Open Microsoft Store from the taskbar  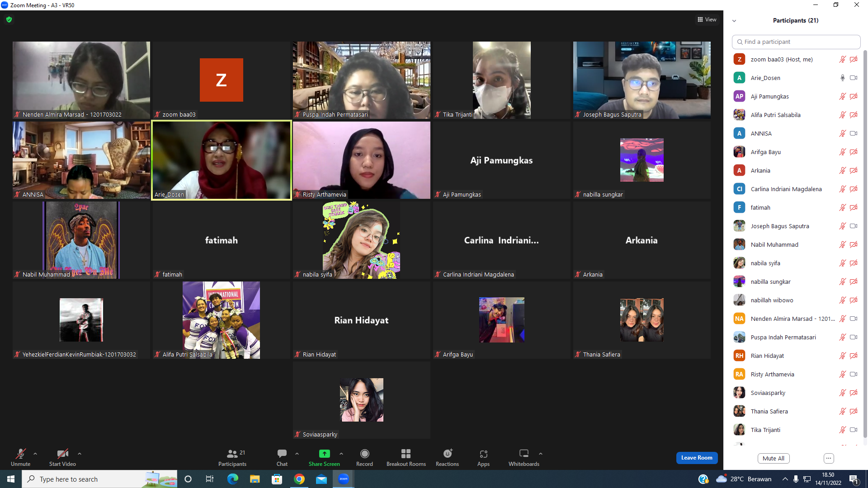tap(277, 479)
